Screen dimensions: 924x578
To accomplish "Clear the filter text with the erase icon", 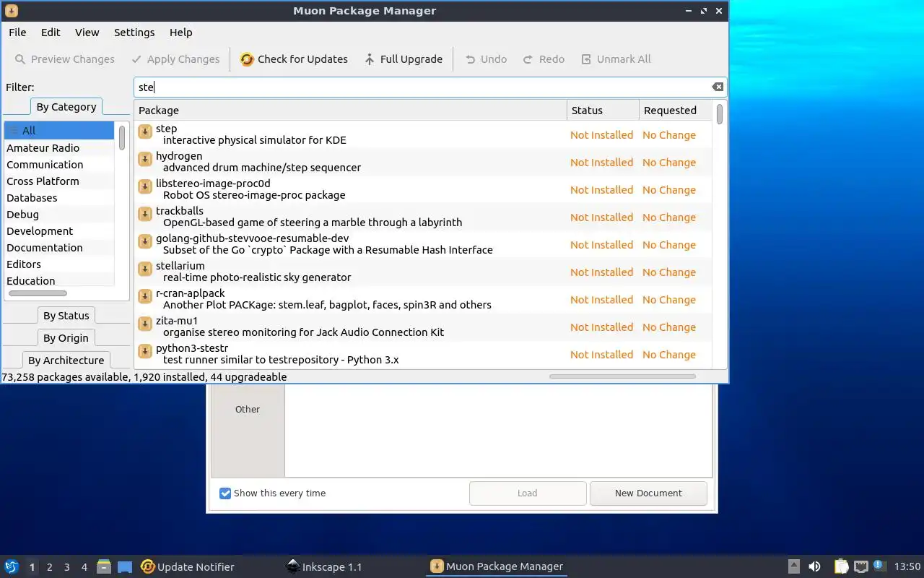I will click(x=718, y=87).
